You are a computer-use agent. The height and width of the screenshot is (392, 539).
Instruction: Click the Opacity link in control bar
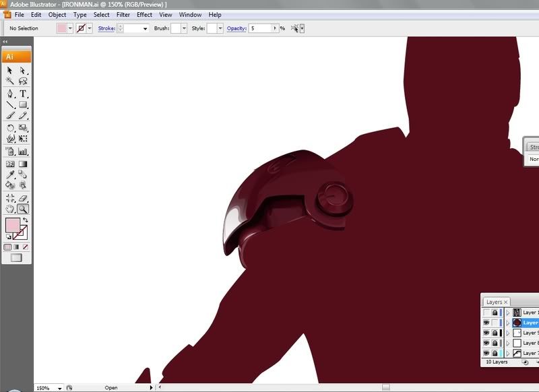(x=236, y=28)
